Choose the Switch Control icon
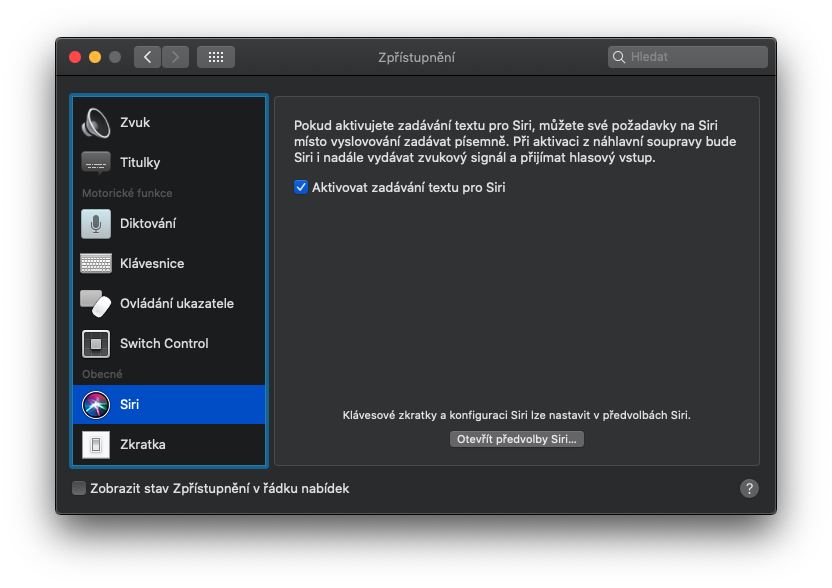The image size is (832, 588). pyautogui.click(x=96, y=343)
